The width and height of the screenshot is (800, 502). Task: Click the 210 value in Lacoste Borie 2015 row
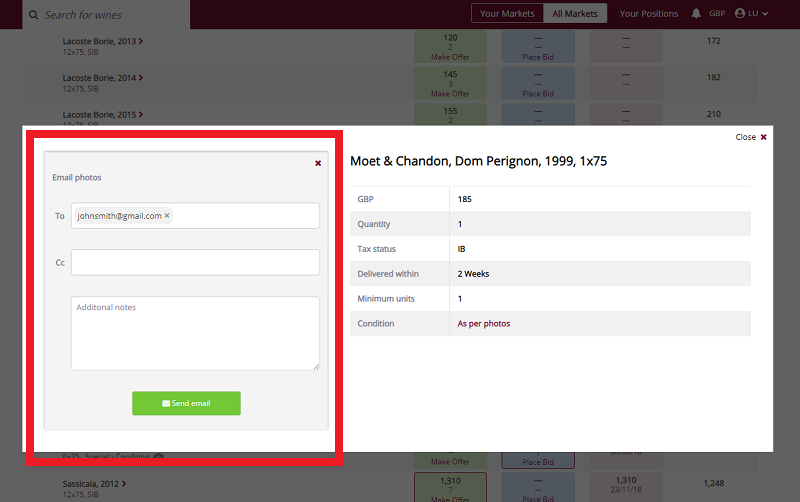(713, 114)
